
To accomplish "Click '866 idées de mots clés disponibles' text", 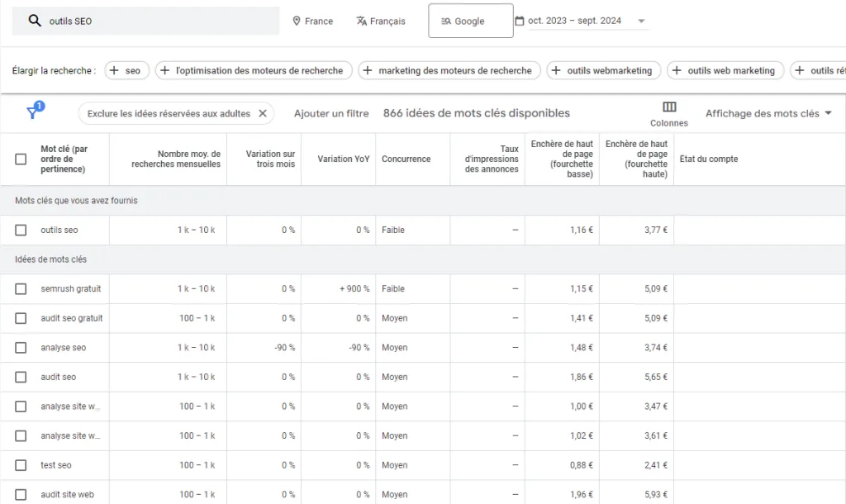I will pos(477,113).
